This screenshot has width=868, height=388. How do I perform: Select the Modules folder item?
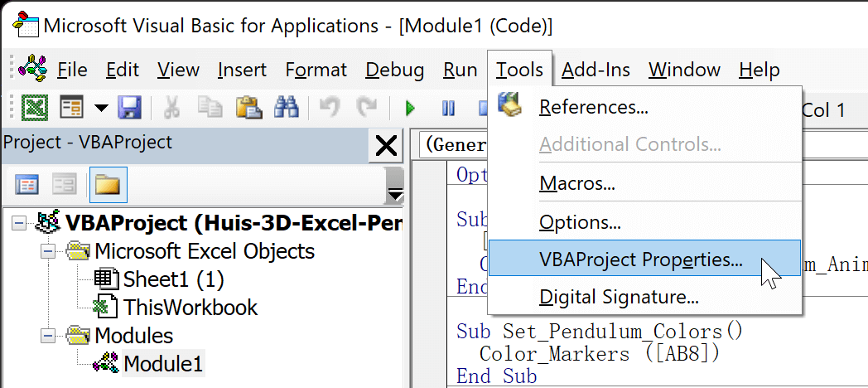[133, 335]
